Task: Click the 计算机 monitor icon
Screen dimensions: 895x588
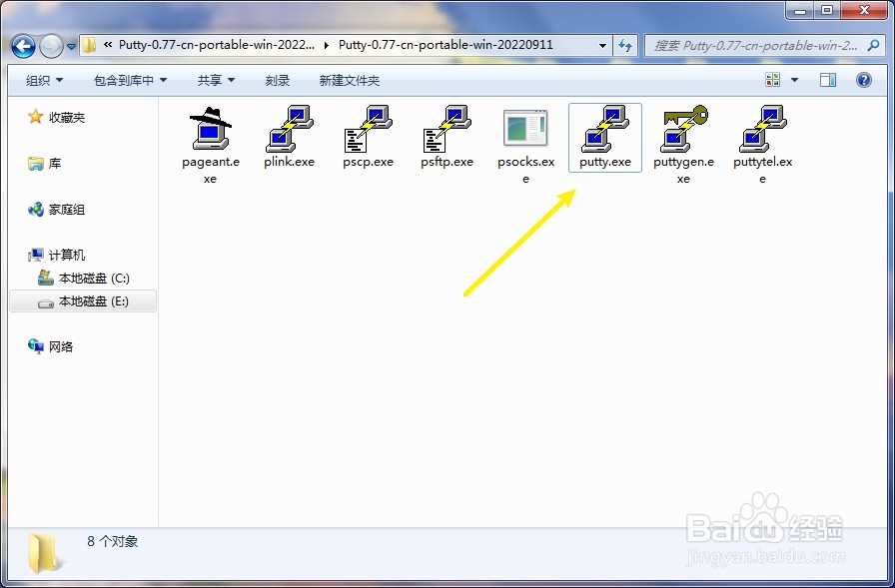Action: tap(35, 255)
